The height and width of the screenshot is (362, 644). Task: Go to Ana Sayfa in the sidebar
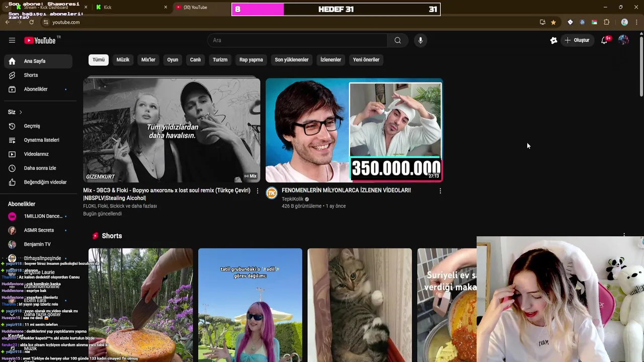(x=38, y=61)
